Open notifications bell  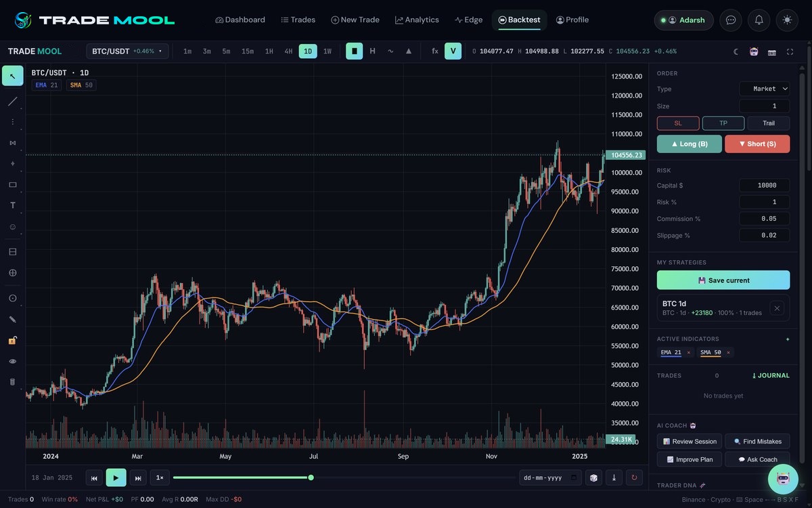[x=759, y=20]
